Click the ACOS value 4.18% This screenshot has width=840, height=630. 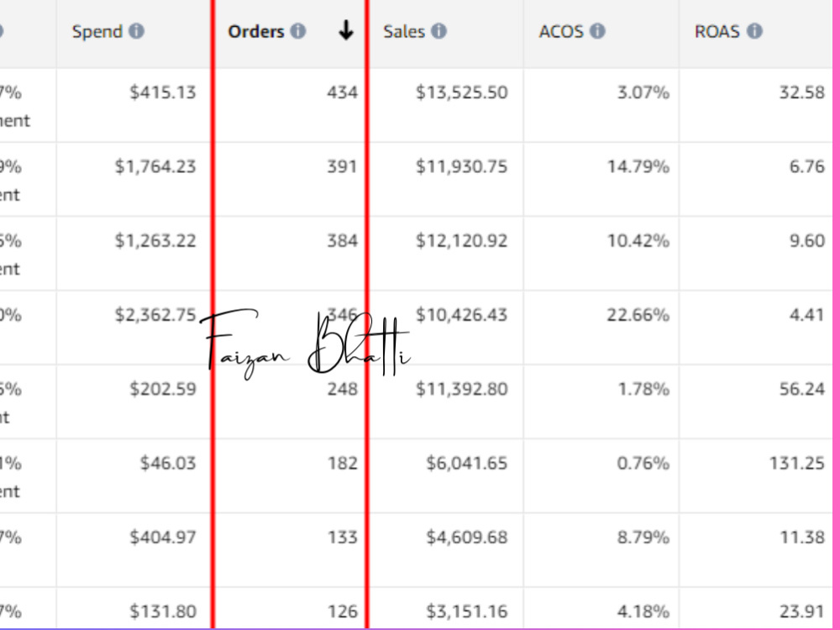643,612
